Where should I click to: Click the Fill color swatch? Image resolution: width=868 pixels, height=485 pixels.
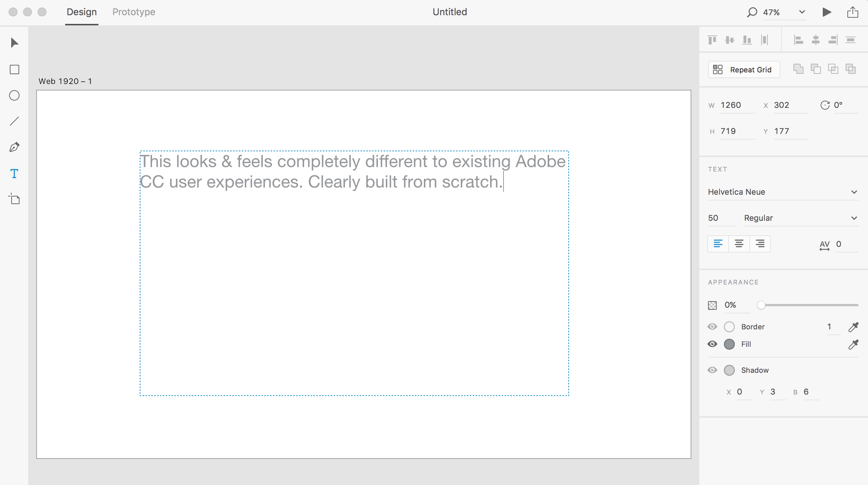pos(729,344)
